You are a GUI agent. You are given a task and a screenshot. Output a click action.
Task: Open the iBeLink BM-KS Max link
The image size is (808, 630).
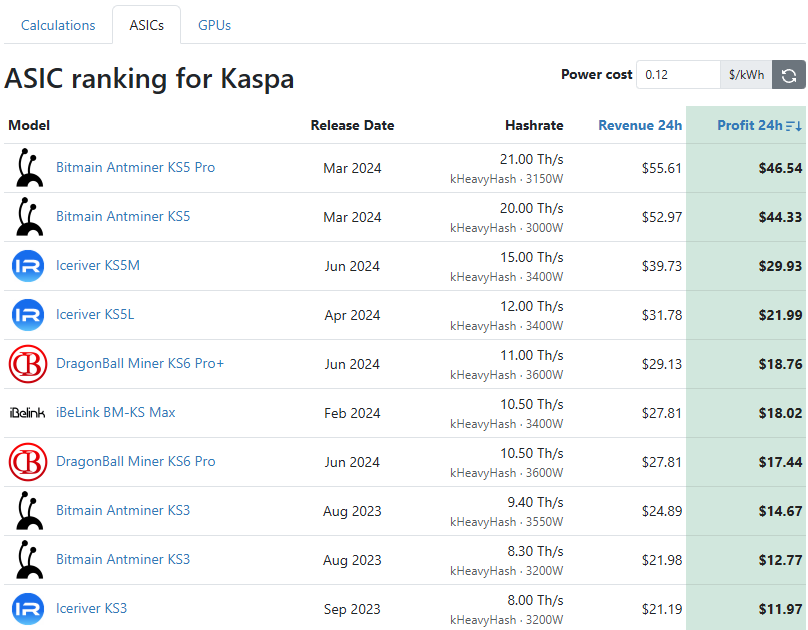point(115,413)
